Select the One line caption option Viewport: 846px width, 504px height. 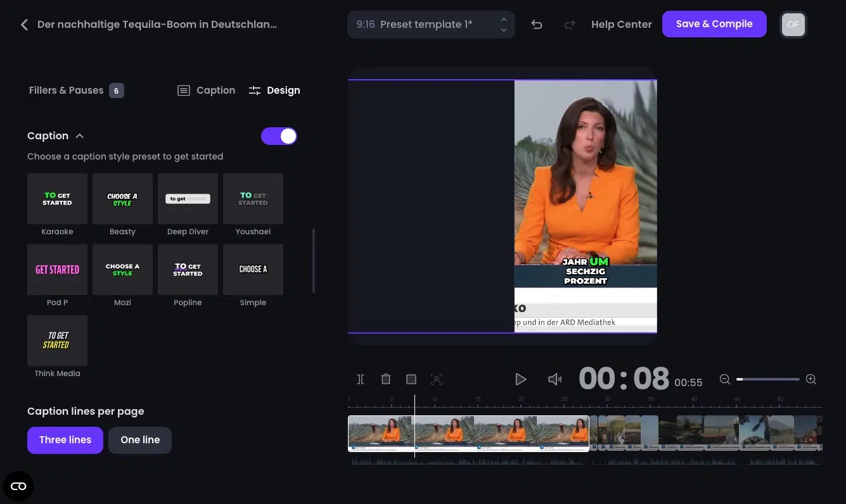click(139, 439)
